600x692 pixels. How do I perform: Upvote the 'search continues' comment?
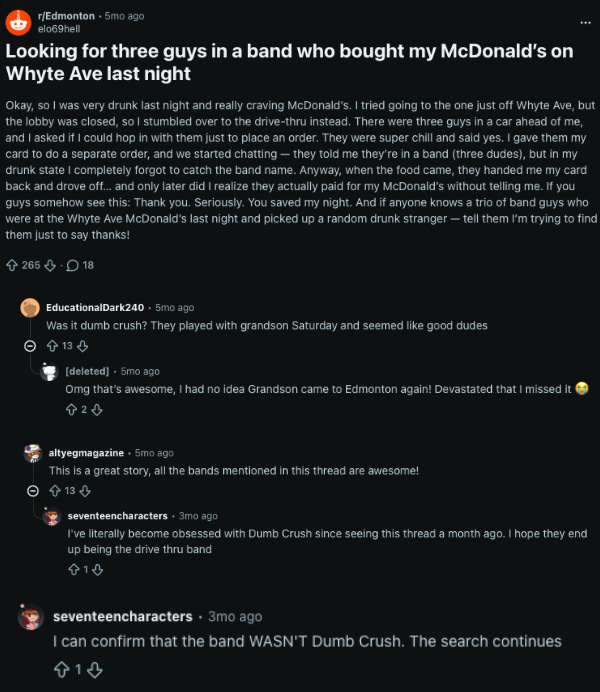coord(62,670)
